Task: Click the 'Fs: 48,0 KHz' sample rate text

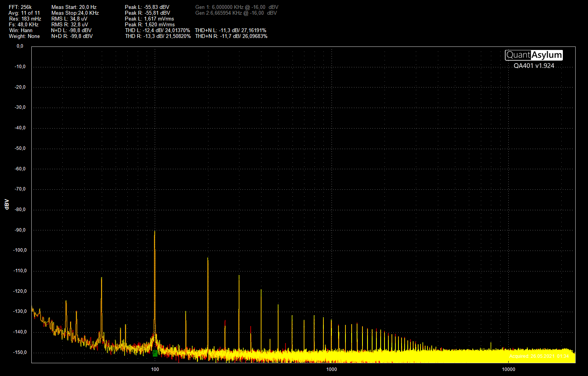Action: (24, 24)
